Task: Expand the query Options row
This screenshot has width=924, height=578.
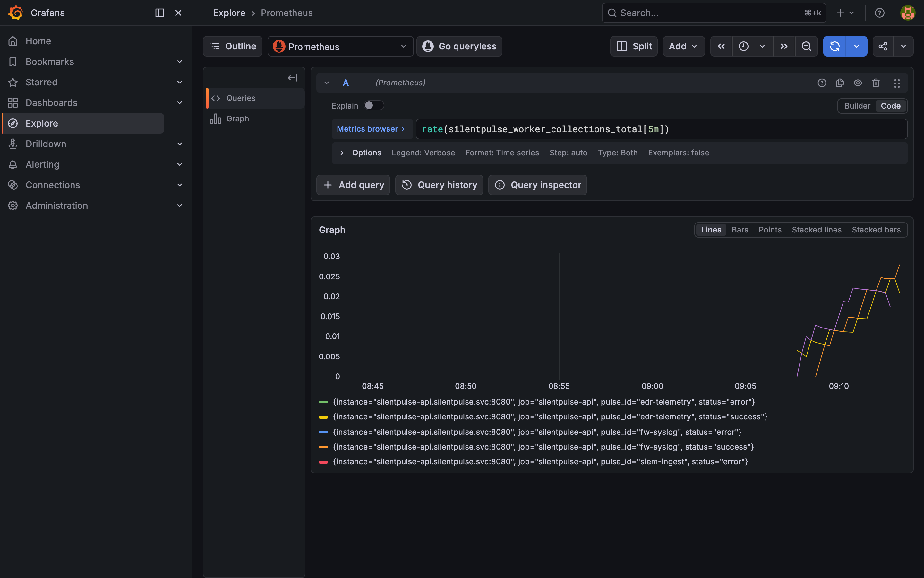Action: click(619, 153)
